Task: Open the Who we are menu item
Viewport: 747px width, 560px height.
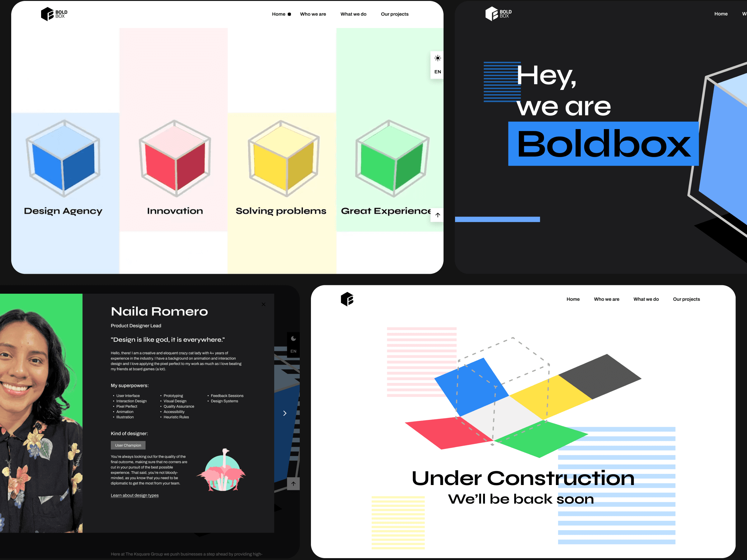Action: pos(314,13)
